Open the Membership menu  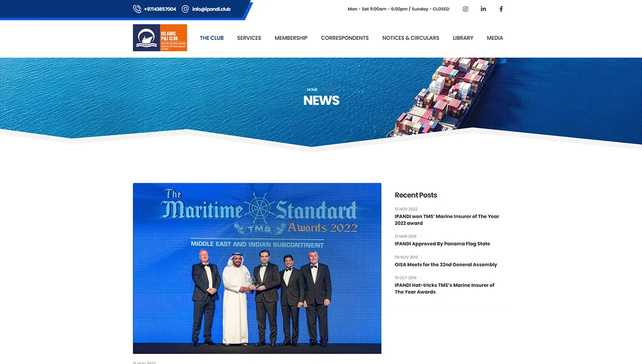pyautogui.click(x=291, y=38)
